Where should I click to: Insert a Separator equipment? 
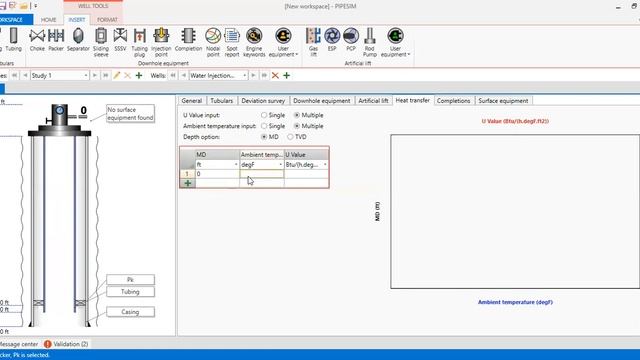(78, 40)
